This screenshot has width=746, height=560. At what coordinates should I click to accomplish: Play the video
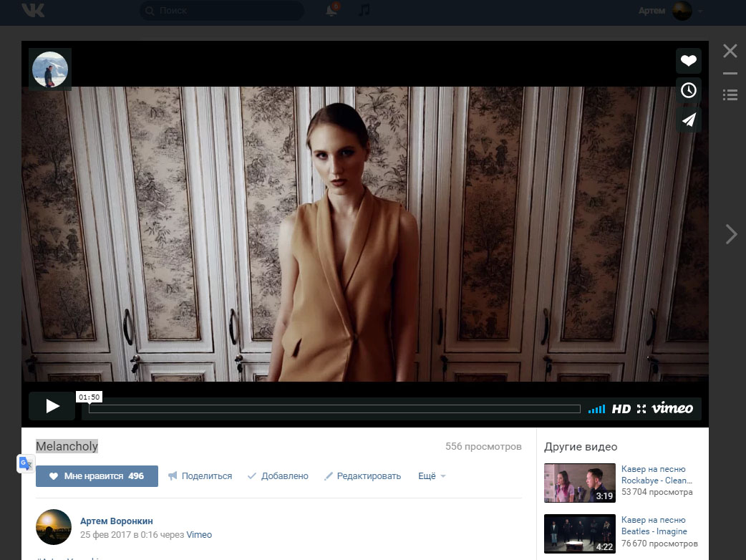52,406
